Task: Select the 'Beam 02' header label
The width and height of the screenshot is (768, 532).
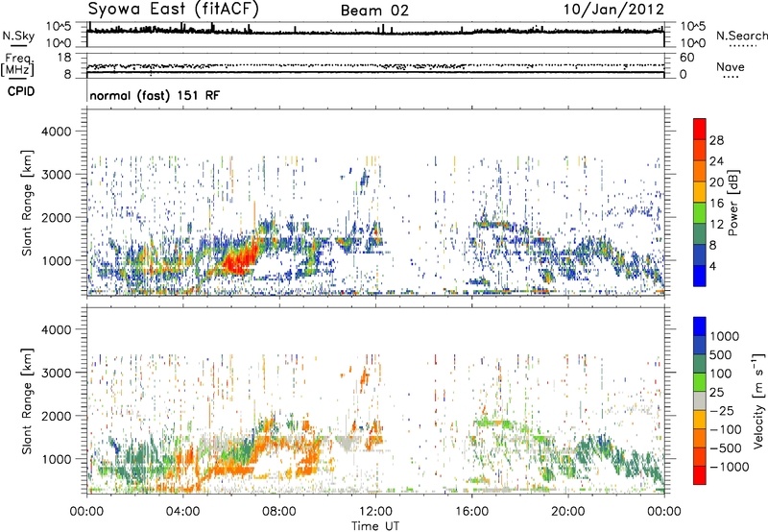Action: pyautogui.click(x=374, y=11)
